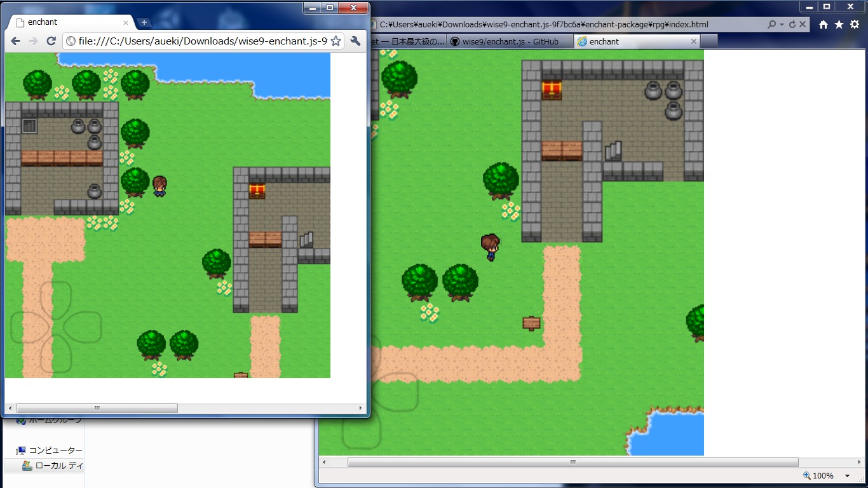Click the treasure chest in Internet Explorer's game

[x=552, y=90]
